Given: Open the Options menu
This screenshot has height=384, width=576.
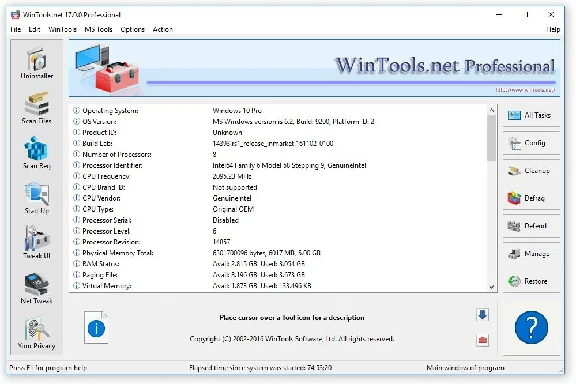Looking at the screenshot, I should pos(133,29).
